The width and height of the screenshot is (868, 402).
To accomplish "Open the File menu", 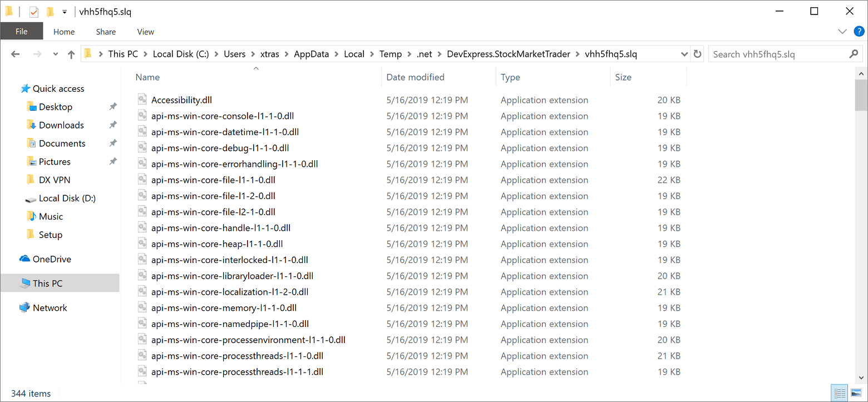I will coord(21,32).
